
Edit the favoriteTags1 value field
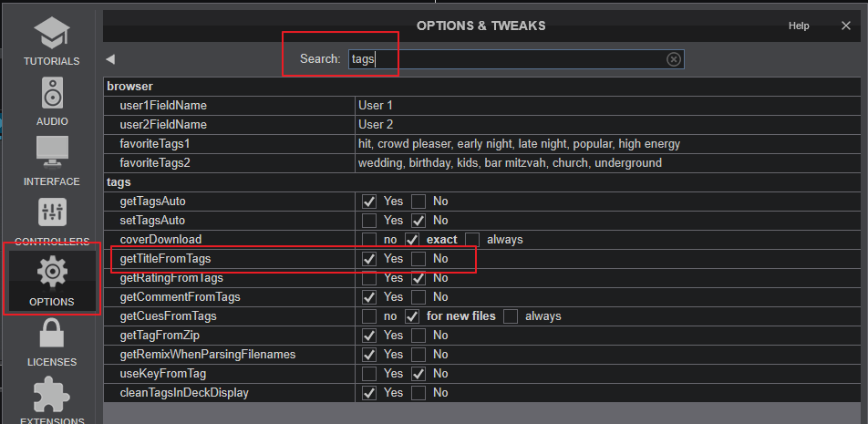(607, 144)
